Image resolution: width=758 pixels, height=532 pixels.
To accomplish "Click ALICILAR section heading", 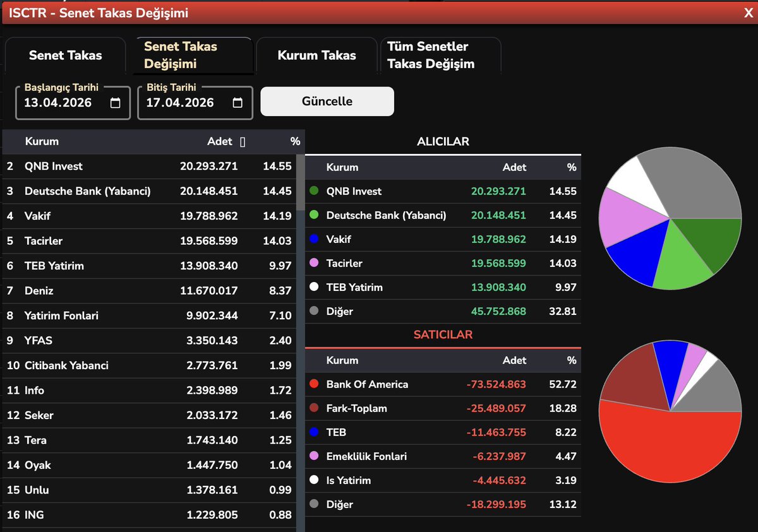I will (x=443, y=141).
